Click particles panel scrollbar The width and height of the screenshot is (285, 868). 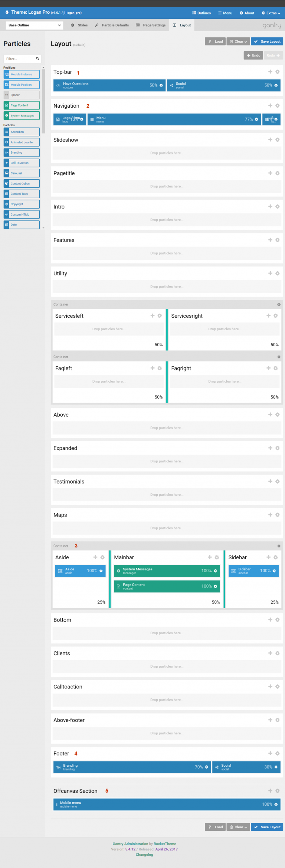(x=43, y=101)
